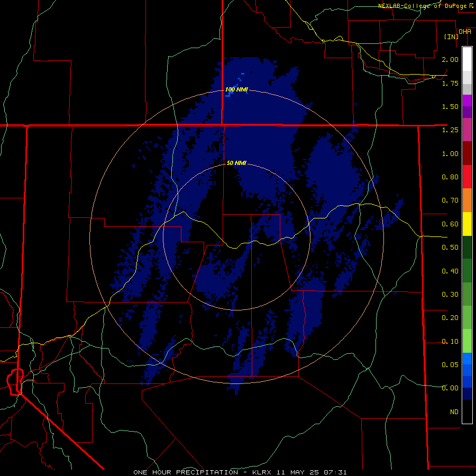Click the orange legend swatch

(467, 200)
